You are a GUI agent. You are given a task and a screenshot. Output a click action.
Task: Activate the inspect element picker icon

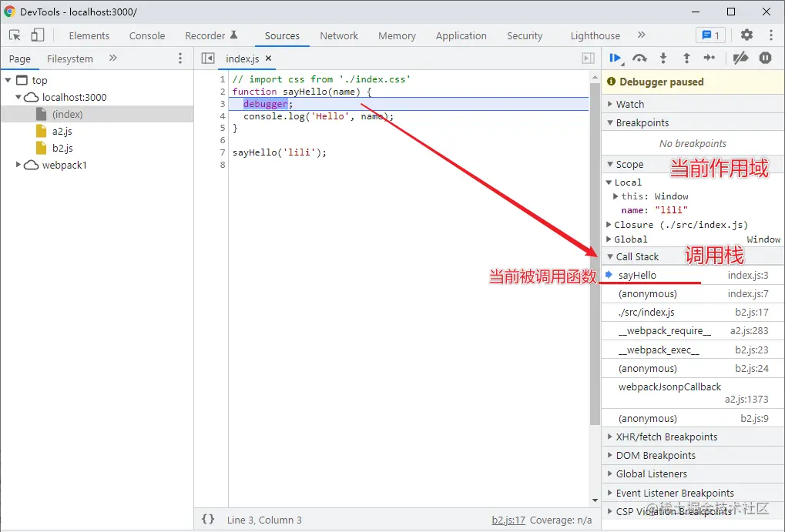(x=15, y=35)
